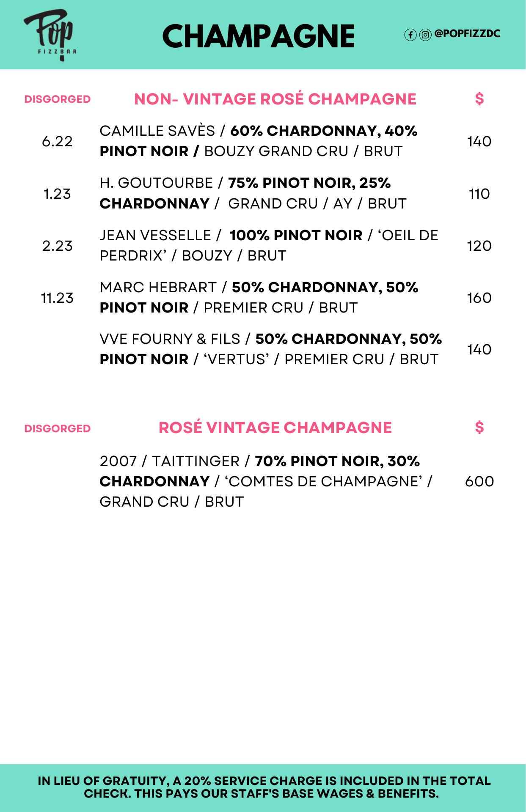Click the 110 price for Goutourbe
The image size is (526, 812).
tap(479, 194)
